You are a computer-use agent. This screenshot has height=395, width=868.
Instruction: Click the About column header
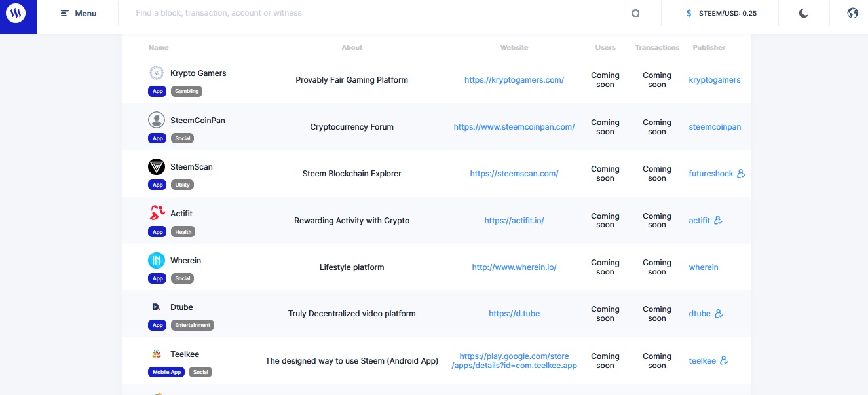[352, 47]
